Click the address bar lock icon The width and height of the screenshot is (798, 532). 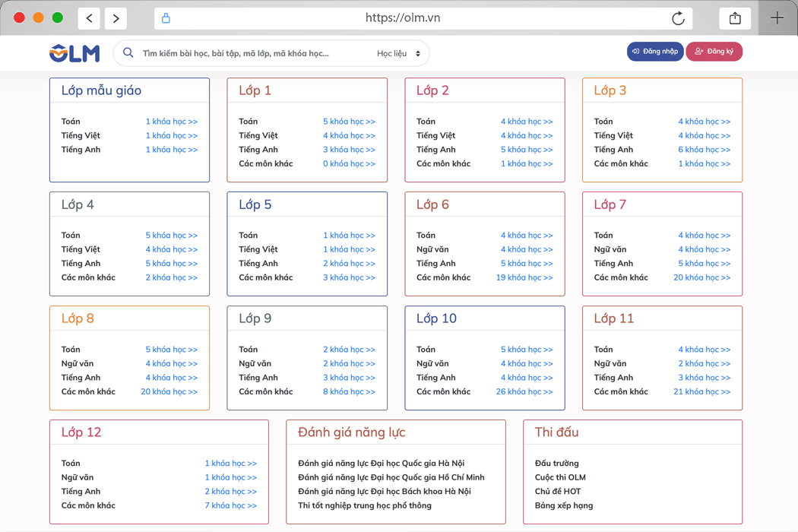pos(166,18)
